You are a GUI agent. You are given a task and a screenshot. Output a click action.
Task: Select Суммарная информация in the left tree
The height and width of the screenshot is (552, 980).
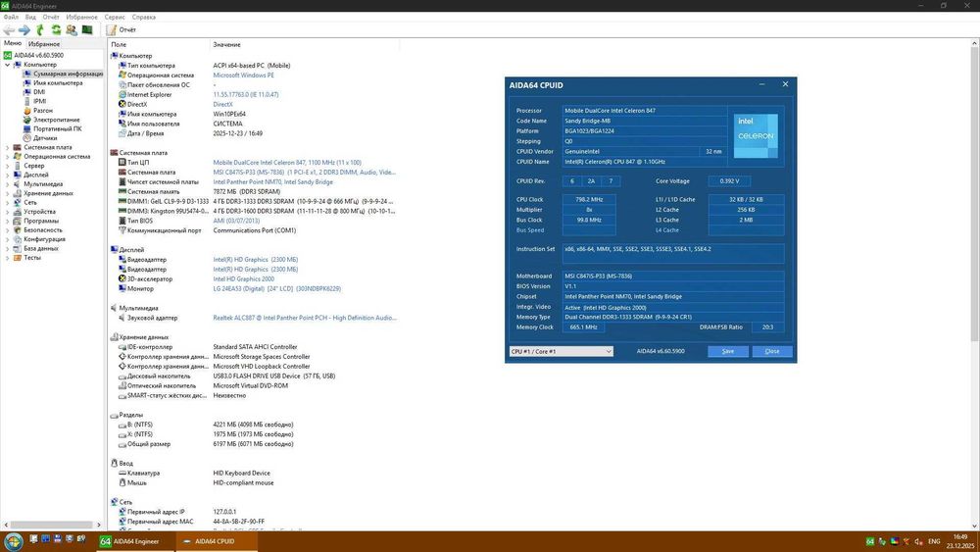click(68, 74)
